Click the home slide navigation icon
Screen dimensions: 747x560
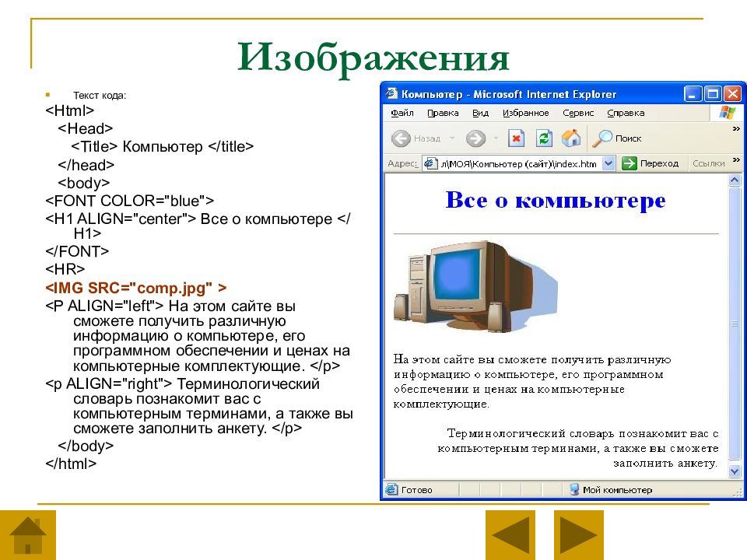coord(28,535)
